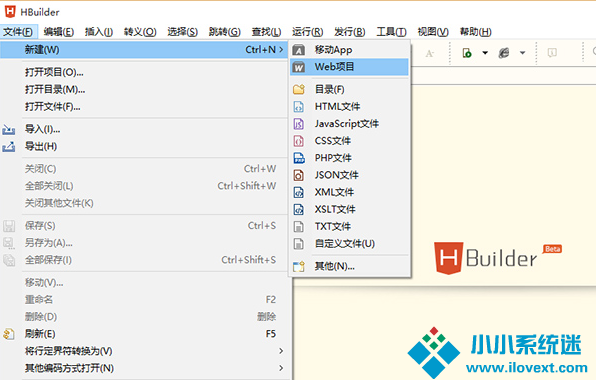
Task: Expand the 其他编码方式打开(N) submenu arrow
Action: [281, 368]
